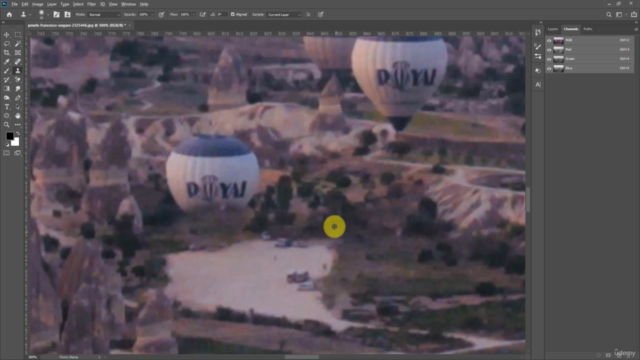Toggle ignore adjustment layers when cloning
This screenshot has height=360, width=640.
pos(308,14)
